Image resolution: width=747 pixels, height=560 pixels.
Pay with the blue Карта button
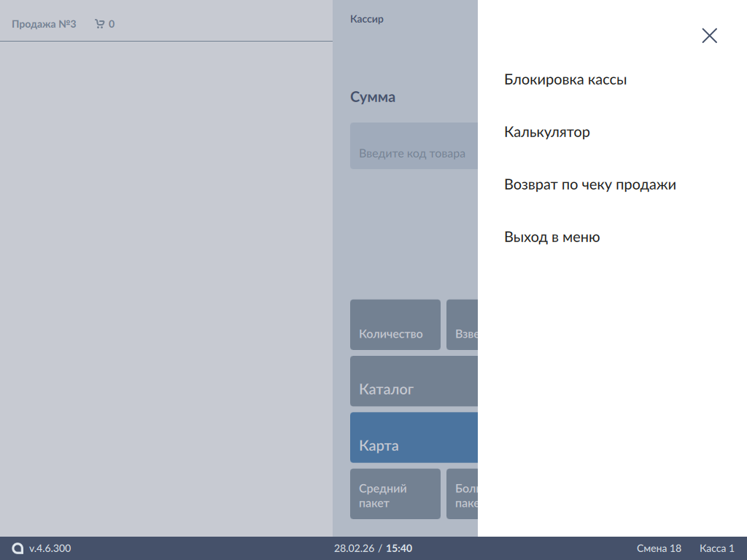[414, 437]
